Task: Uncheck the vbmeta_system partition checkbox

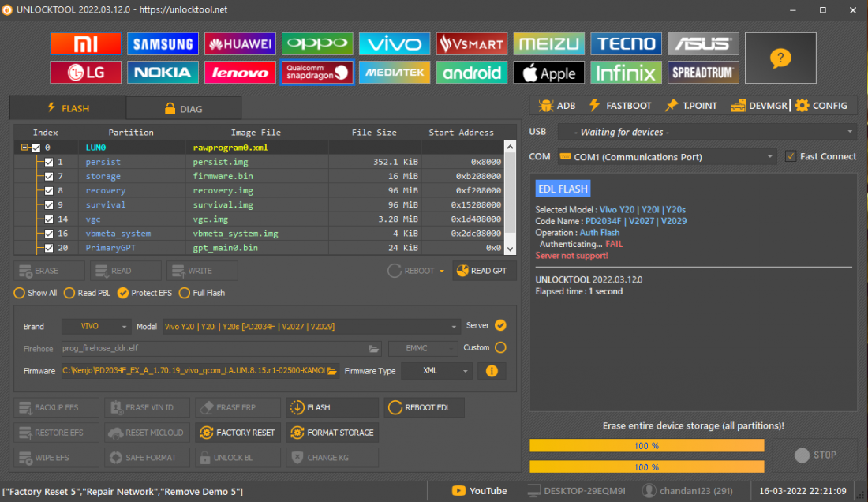Action: (49, 234)
